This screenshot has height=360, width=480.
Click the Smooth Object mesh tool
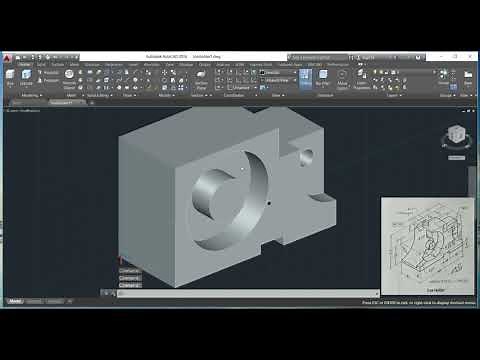pos(69,79)
